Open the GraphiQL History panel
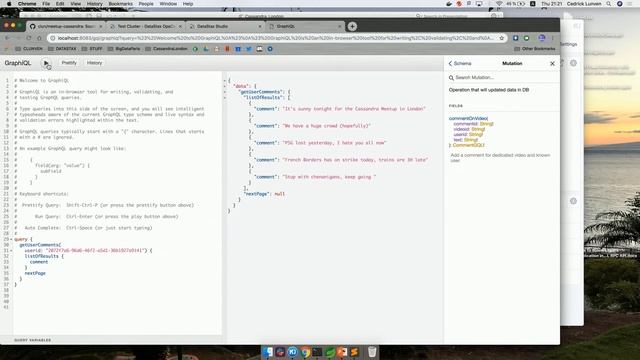Viewport: 640px width, 360px height. tap(94, 63)
